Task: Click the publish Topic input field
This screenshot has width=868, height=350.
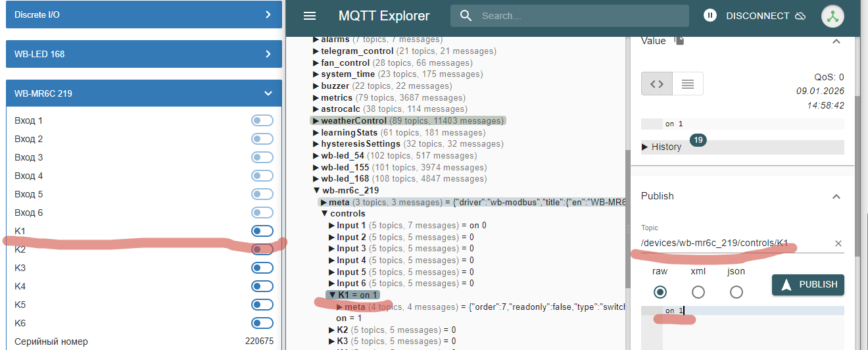Action: (x=730, y=243)
